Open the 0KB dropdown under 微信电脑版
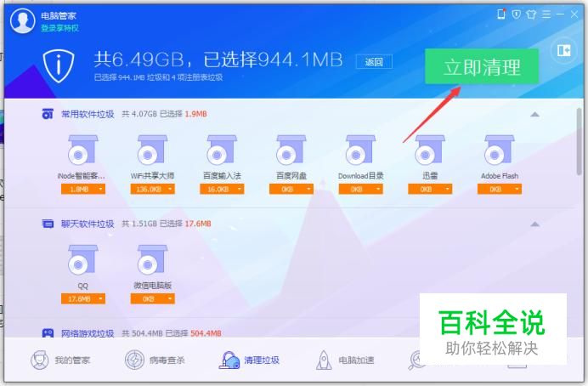Screen dimensions: 588x386 tap(152, 299)
